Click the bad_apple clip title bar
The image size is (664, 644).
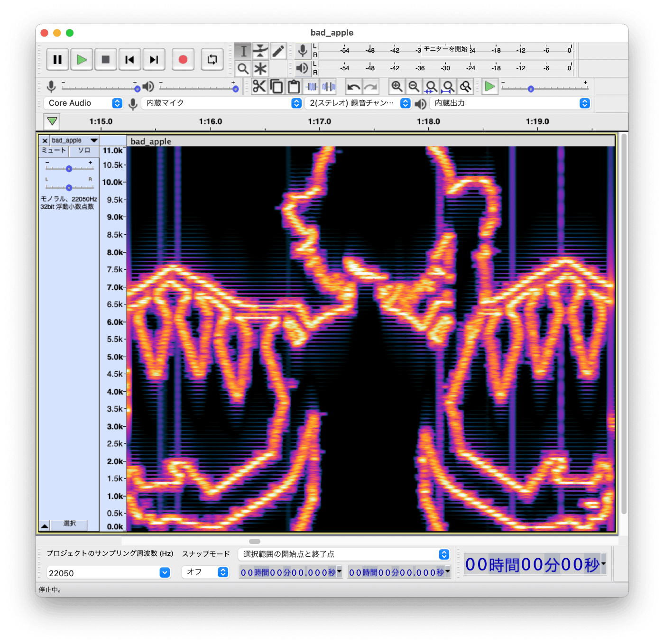pos(371,141)
